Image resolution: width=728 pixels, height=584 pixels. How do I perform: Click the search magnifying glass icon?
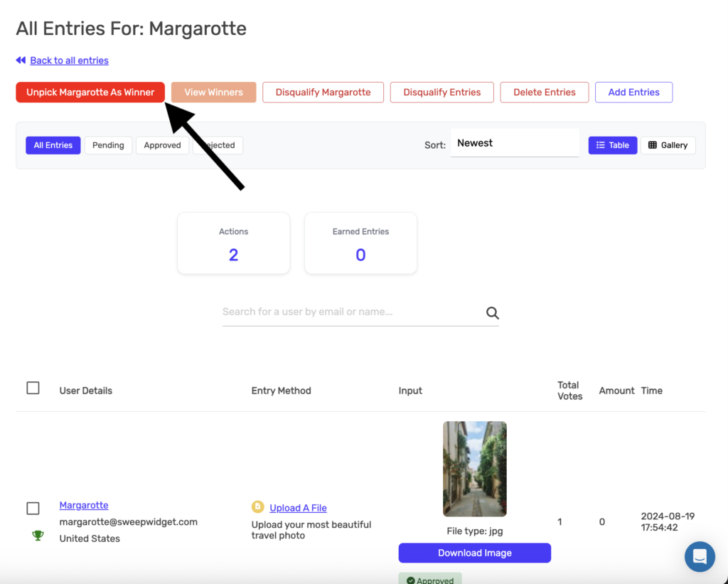492,312
